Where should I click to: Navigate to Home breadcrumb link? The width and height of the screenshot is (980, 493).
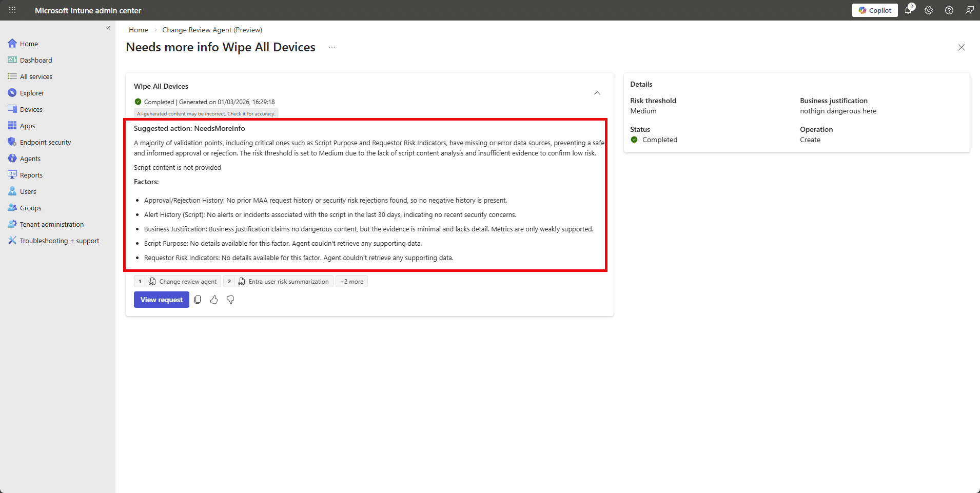[138, 30]
